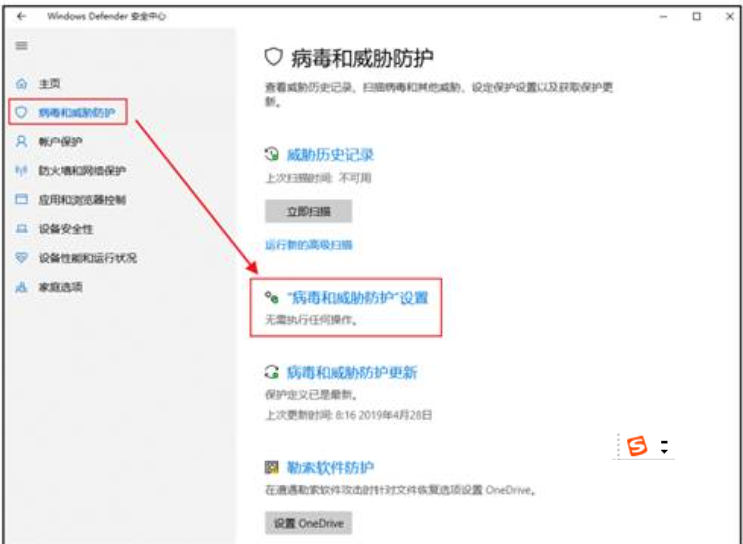Click the 无需执行任何操作 status text

click(311, 320)
